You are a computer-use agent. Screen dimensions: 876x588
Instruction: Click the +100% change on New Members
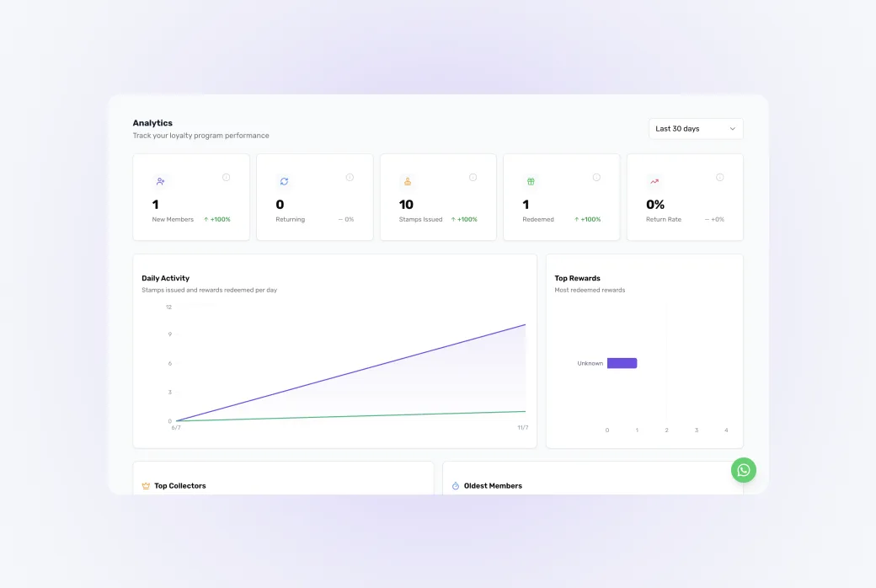pyautogui.click(x=216, y=220)
